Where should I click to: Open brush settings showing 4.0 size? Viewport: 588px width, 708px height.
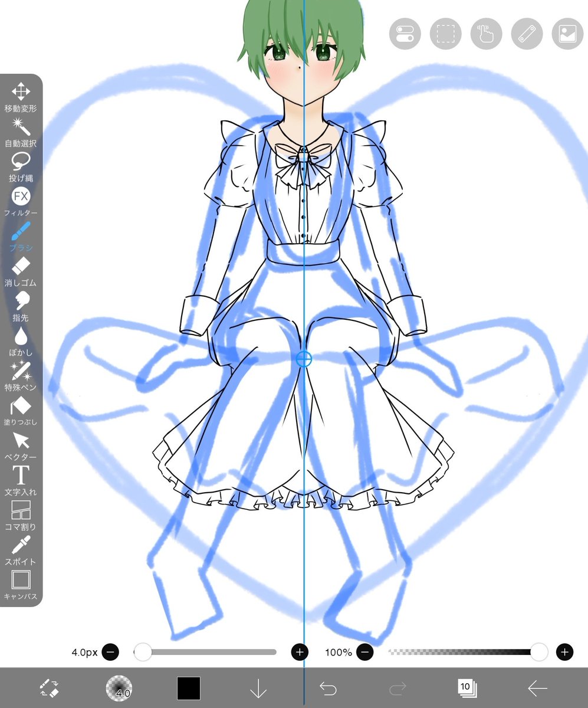tap(119, 688)
